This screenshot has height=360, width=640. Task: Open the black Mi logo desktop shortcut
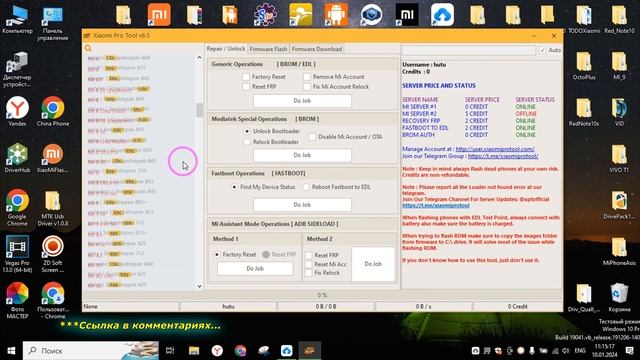407,14
